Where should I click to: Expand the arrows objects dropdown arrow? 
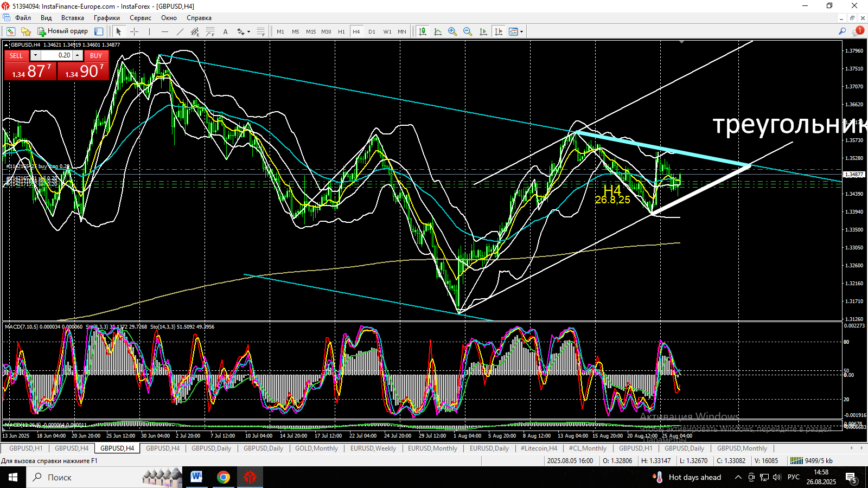point(248,31)
